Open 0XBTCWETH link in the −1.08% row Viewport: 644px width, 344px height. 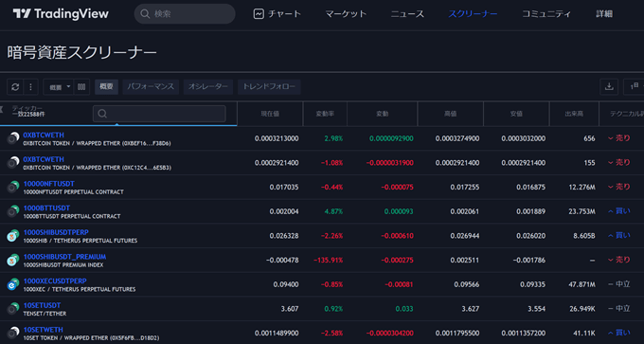[x=44, y=159]
